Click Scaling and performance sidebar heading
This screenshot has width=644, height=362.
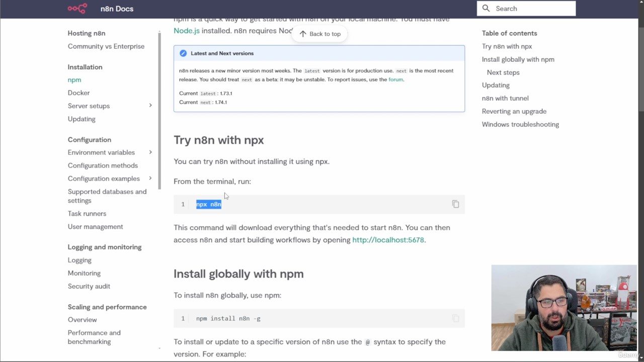point(107,307)
